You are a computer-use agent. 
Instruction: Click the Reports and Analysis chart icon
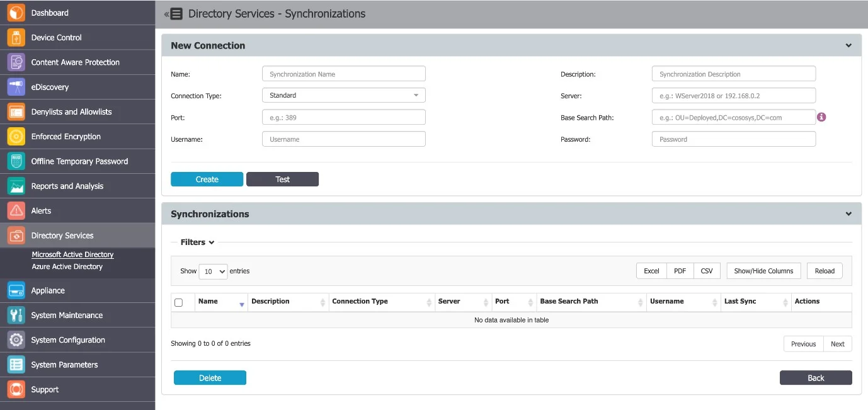[16, 186]
